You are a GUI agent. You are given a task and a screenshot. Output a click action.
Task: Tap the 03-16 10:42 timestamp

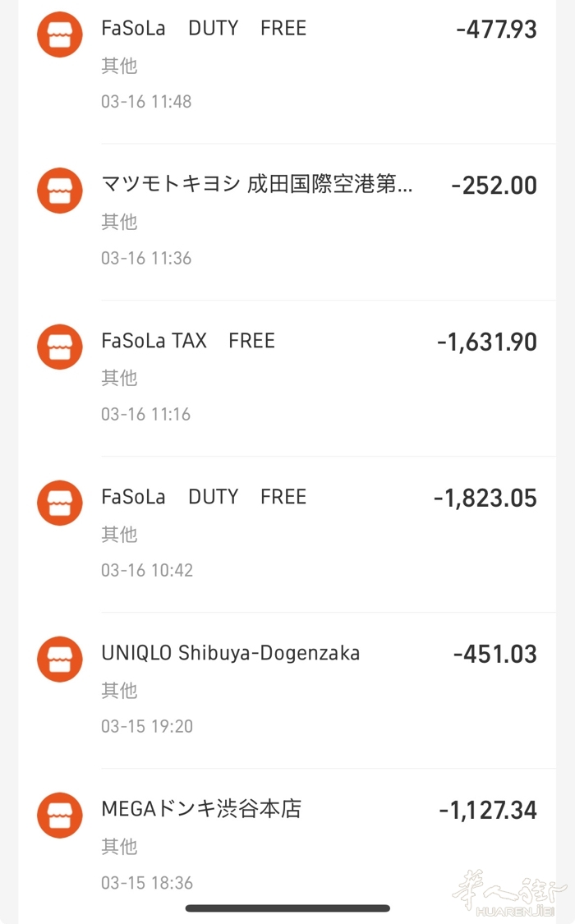pyautogui.click(x=147, y=570)
